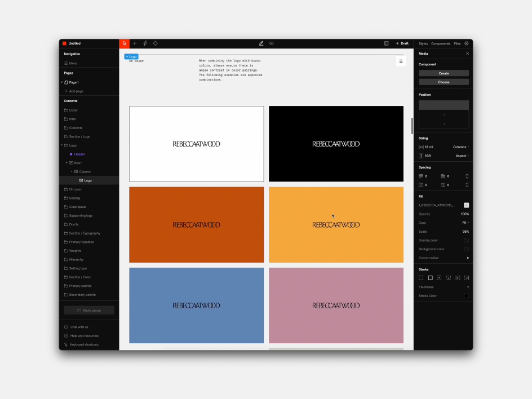Open the hamburger menu on canvas
The image size is (532, 399).
pos(401,61)
